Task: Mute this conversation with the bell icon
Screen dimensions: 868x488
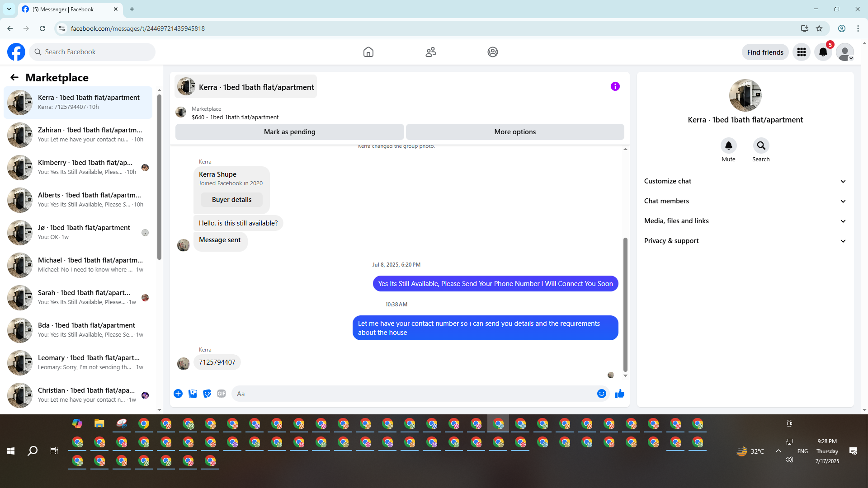Action: point(729,145)
